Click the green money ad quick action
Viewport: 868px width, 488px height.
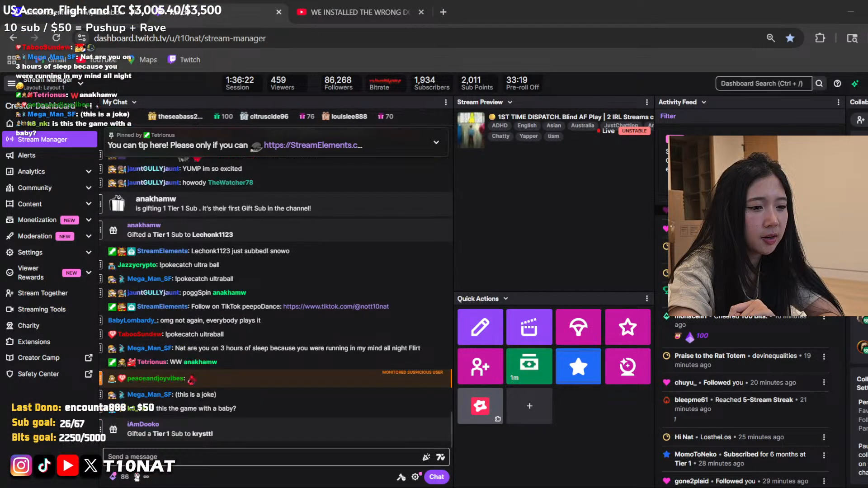tap(529, 366)
